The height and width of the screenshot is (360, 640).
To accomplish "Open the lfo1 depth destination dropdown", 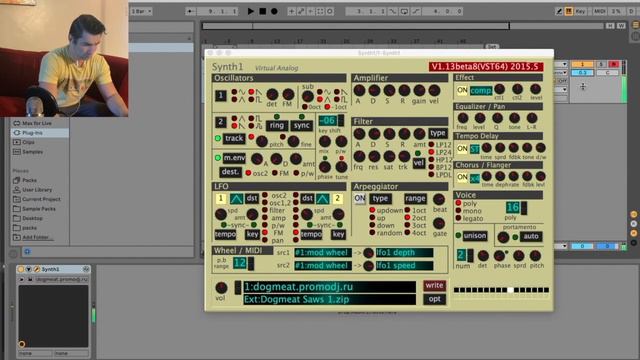I will 404,253.
